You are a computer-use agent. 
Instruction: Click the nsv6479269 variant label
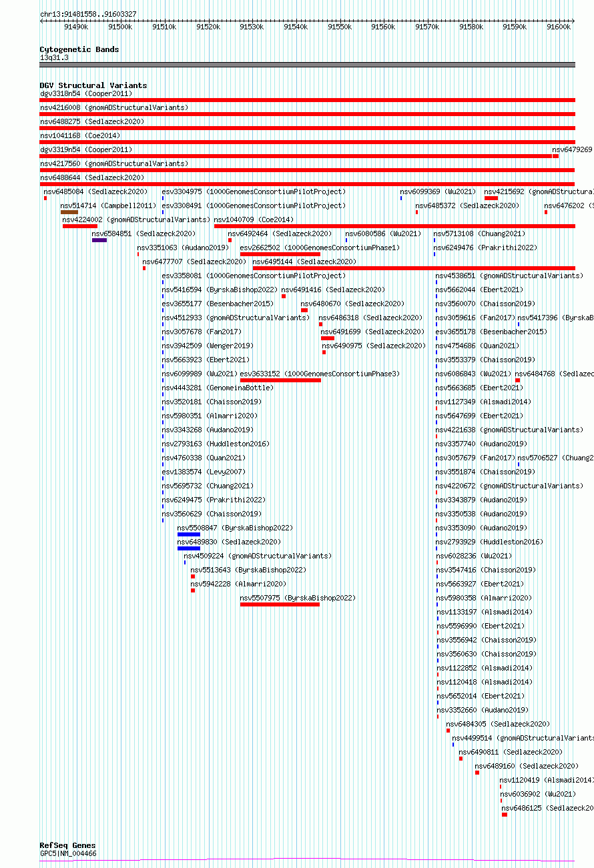click(572, 149)
